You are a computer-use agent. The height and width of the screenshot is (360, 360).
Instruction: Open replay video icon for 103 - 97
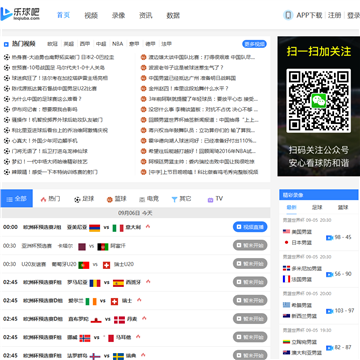point(330,311)
